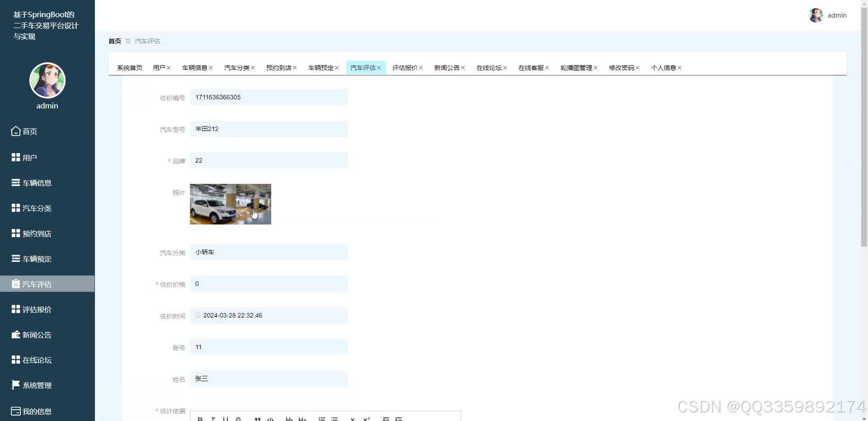The width and height of the screenshot is (868, 421).
Task: Click the admin username in top-right header
Action: [x=837, y=15]
